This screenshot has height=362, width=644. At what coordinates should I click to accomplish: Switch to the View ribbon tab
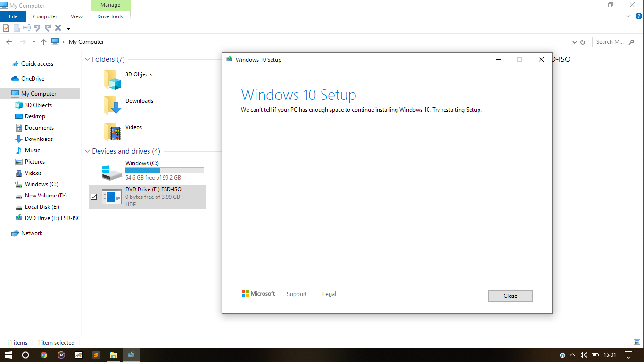76,16
